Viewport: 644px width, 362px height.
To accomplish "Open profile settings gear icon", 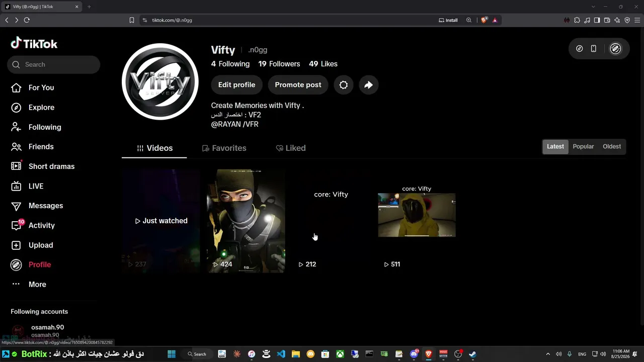I will (x=344, y=85).
